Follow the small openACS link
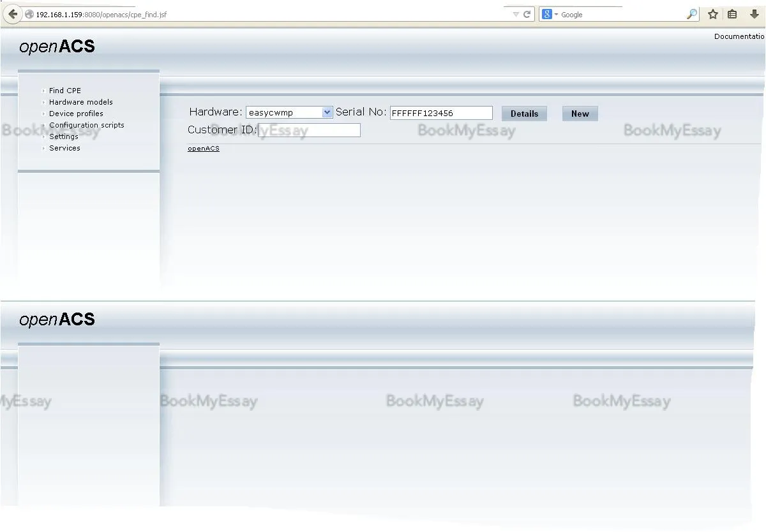 203,149
